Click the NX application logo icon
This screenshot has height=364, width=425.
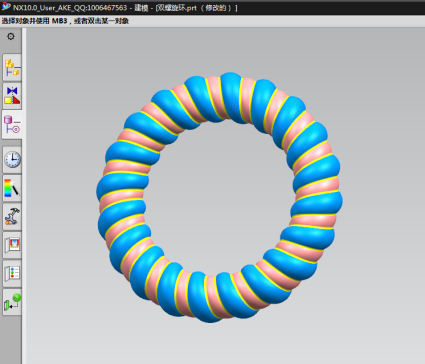pyautogui.click(x=6, y=7)
